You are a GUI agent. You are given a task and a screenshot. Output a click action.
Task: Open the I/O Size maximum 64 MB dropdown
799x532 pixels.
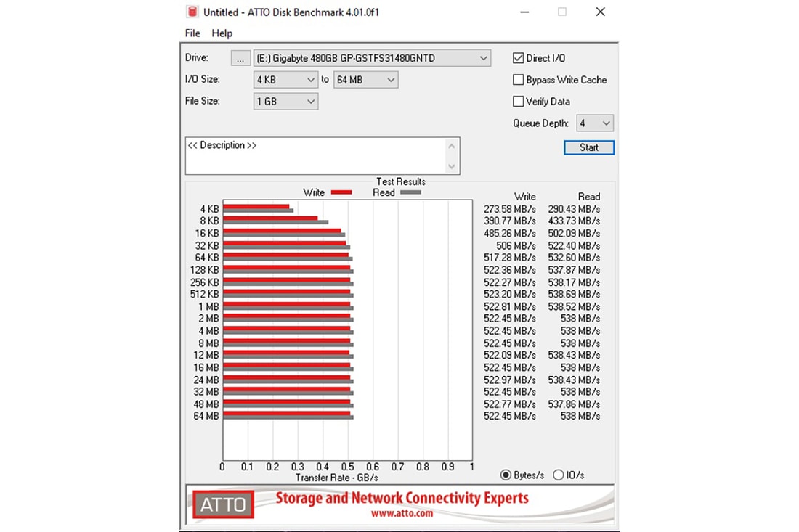coord(365,80)
